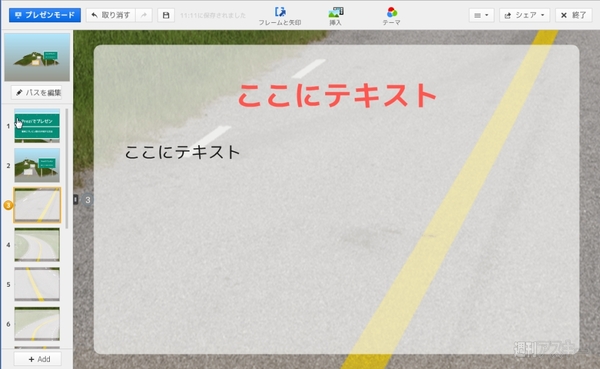Click the sidebar path list scrollbar

click(67, 168)
